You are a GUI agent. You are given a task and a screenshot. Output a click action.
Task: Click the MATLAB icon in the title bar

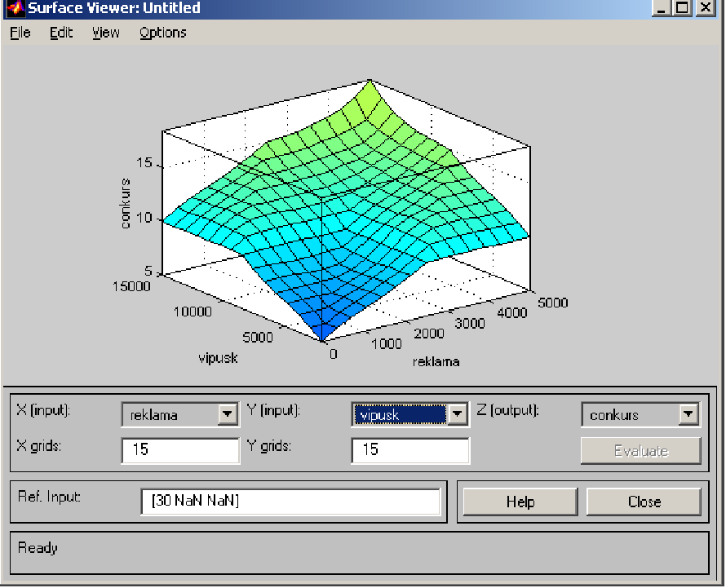(15, 8)
